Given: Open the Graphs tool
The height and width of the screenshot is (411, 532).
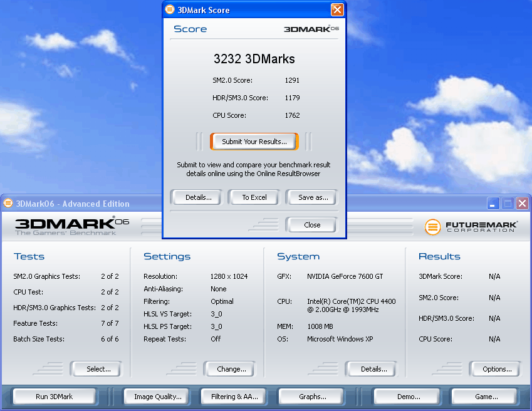Looking at the screenshot, I should (312, 397).
